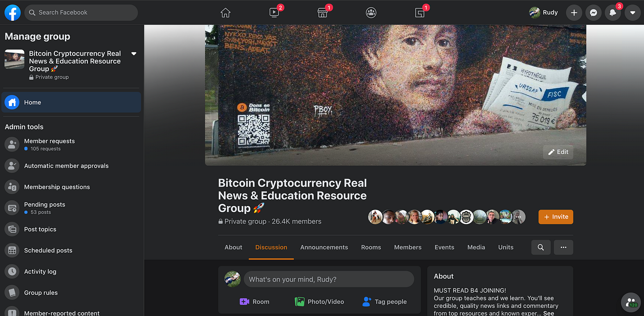Image resolution: width=644 pixels, height=316 pixels.
Task: Open the Home feed icon in top bar
Action: pos(225,13)
